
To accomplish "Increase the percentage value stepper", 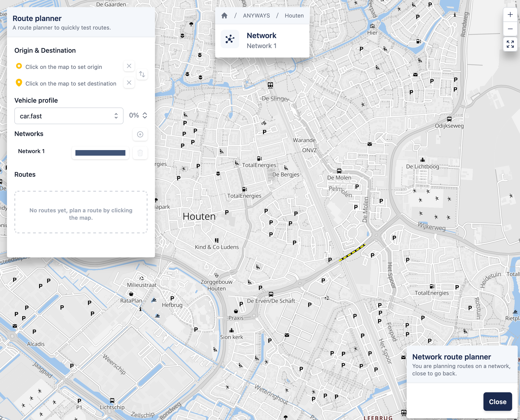I will pyautogui.click(x=144, y=114).
